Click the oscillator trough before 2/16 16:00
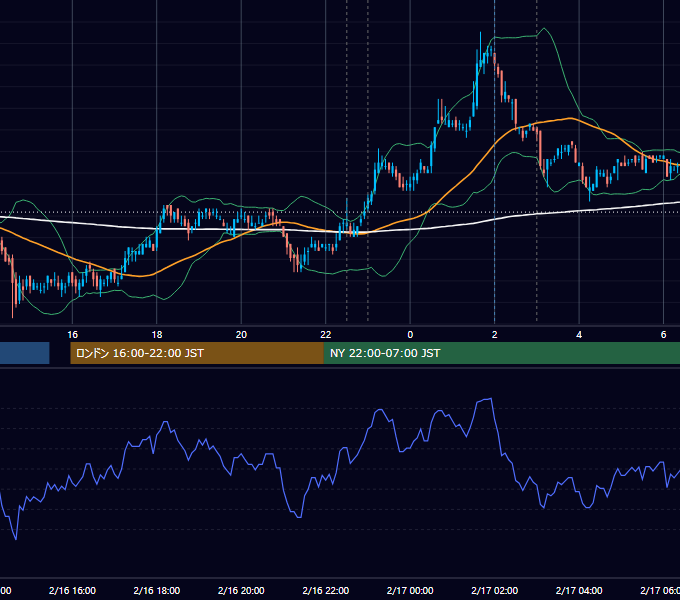 16,539
